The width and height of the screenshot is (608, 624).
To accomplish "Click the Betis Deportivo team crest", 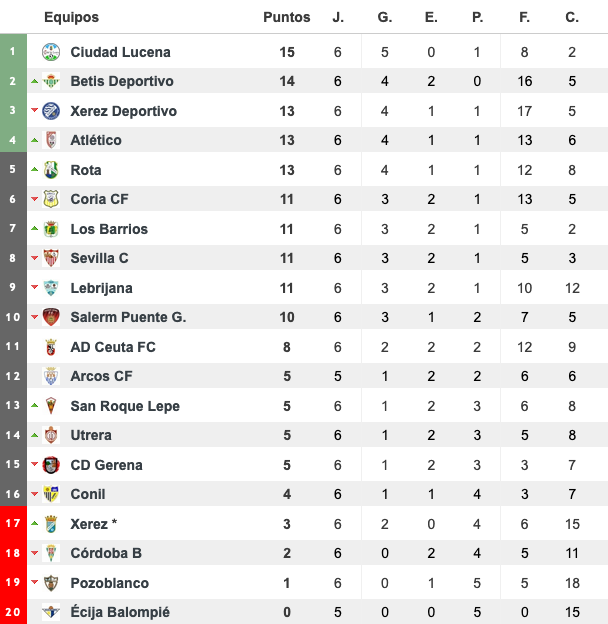I will coord(51,81).
